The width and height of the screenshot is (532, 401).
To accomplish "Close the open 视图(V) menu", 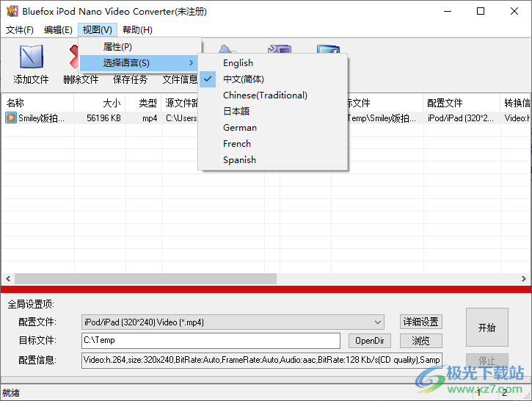I will point(98,30).
